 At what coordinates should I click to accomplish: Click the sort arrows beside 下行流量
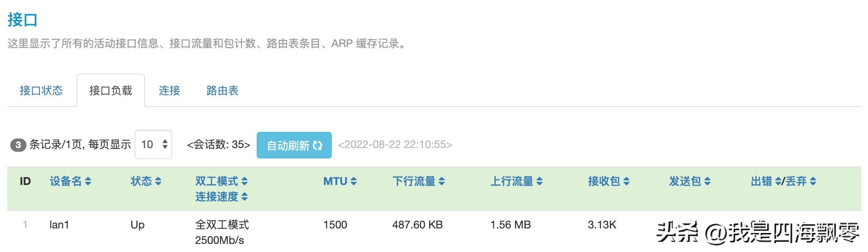(x=442, y=181)
